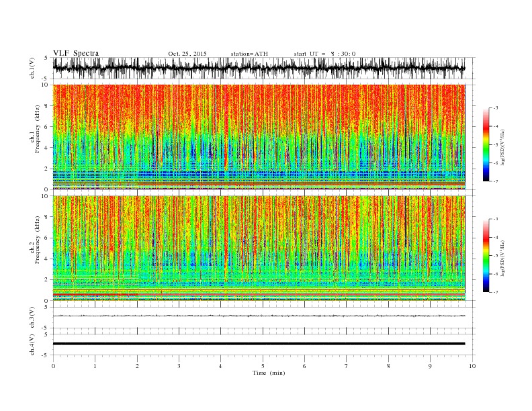
Task: Click the "6" kHz tick on ch.1 spectrogram
Action: (x=46, y=127)
